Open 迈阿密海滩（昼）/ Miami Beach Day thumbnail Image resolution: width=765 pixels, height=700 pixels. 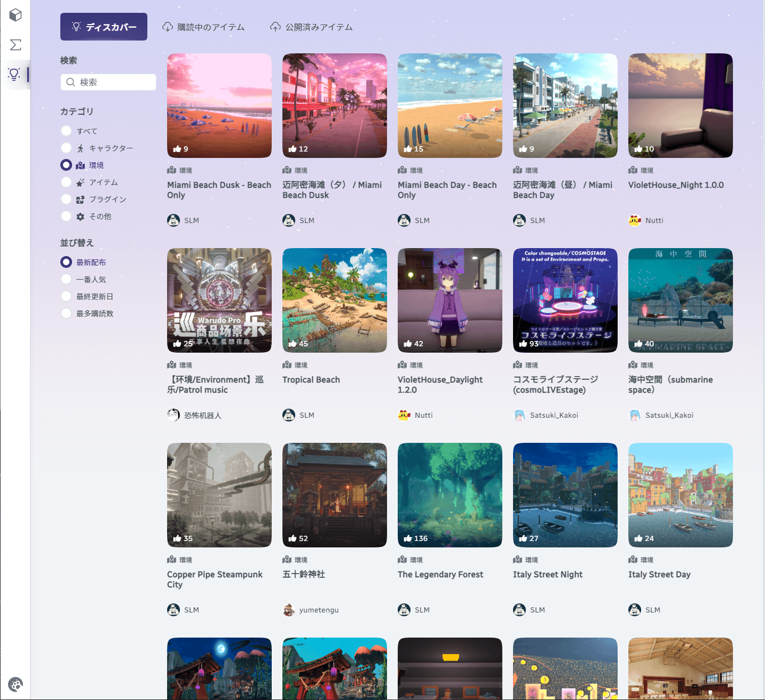tap(565, 106)
